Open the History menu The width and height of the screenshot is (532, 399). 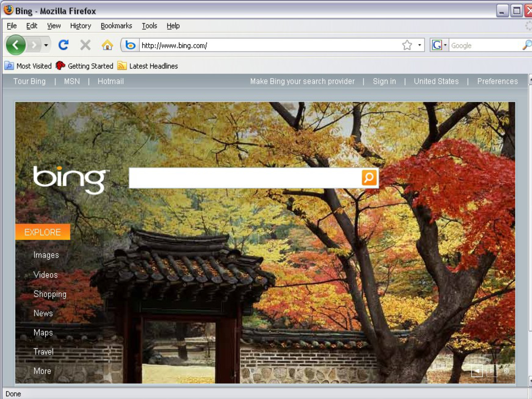point(80,26)
